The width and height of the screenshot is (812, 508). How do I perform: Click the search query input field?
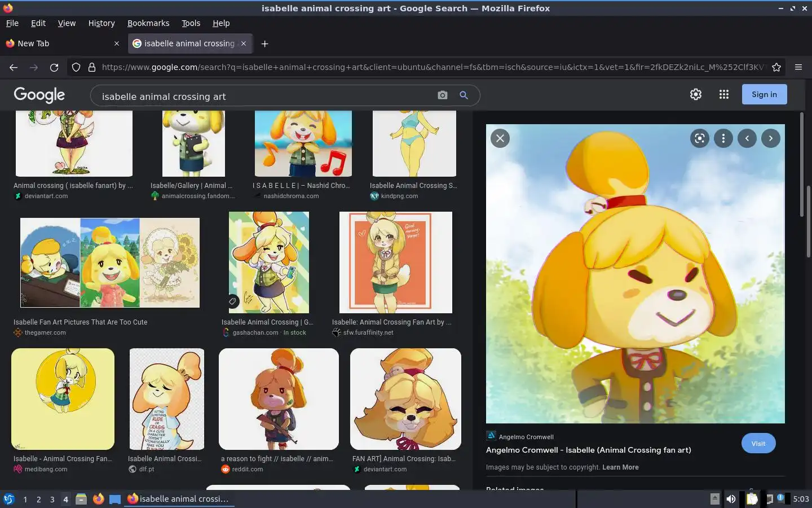tap(265, 97)
